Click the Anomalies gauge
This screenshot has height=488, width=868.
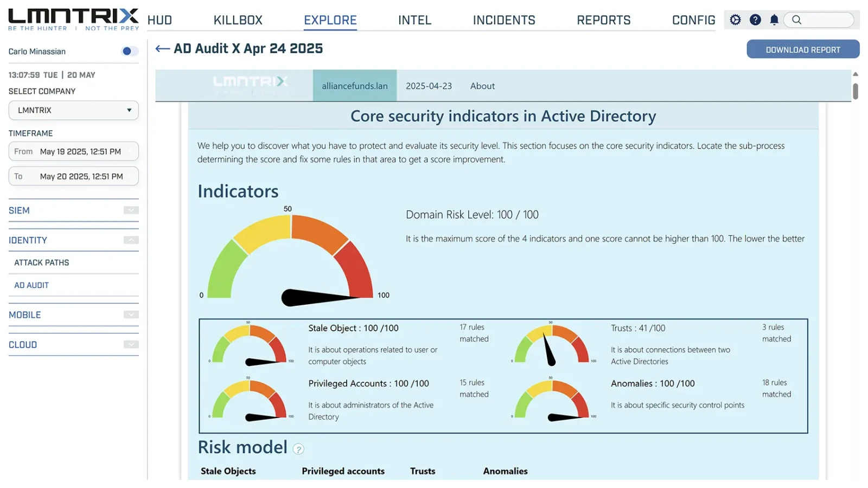click(x=552, y=401)
